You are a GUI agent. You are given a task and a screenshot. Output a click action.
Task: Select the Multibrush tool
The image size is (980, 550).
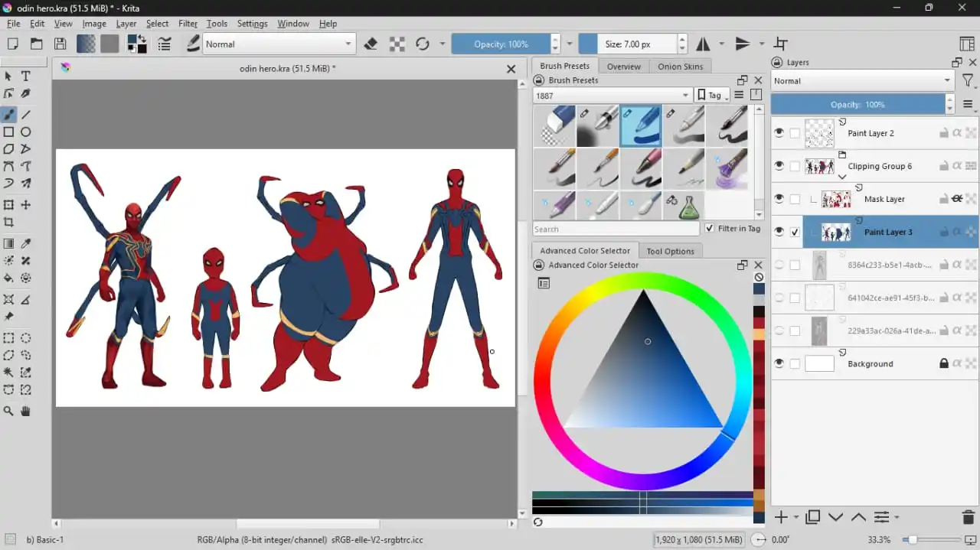(x=25, y=184)
